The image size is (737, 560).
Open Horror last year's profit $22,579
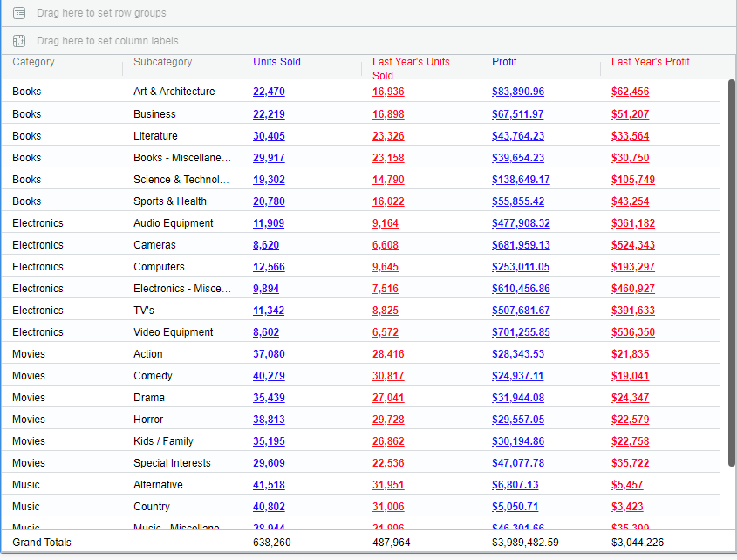pos(630,420)
